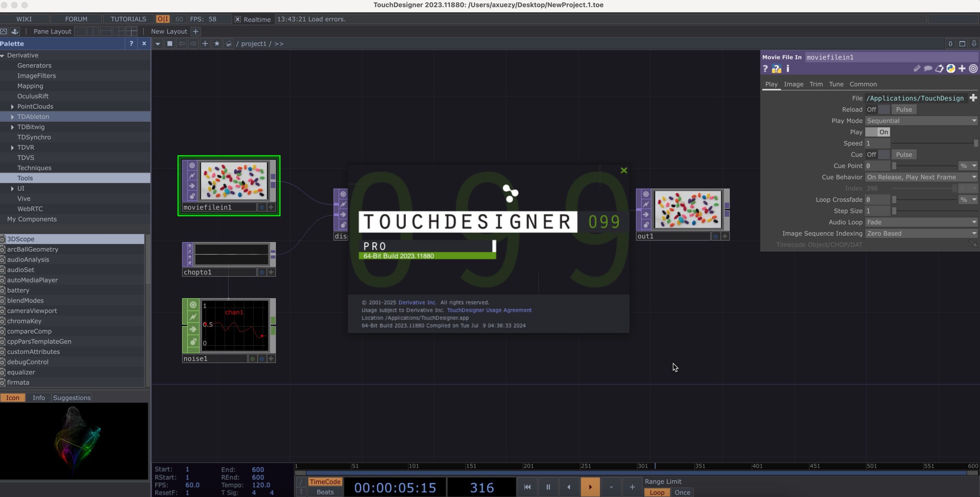This screenshot has height=497, width=980.
Task: Click the bypass arrow flag on noise1 node
Action: tap(193, 329)
